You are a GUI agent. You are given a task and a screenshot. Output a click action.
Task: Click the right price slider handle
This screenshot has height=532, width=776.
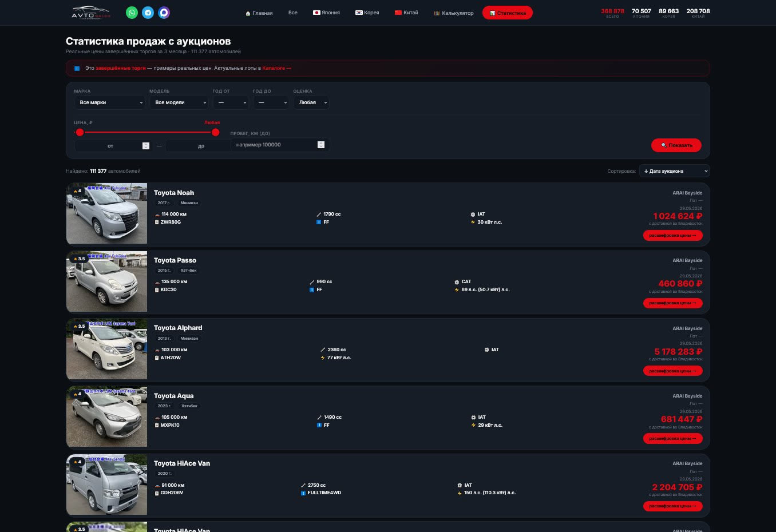click(x=215, y=132)
